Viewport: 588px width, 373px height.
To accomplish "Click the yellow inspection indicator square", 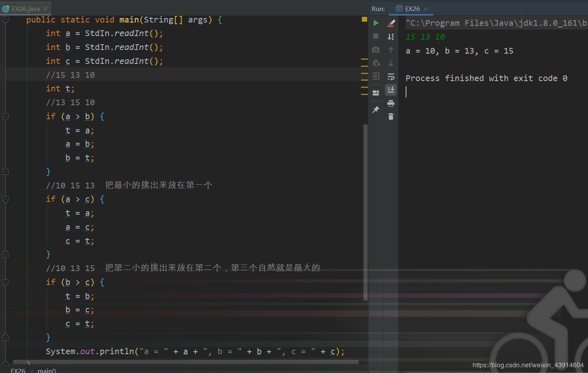I will click(364, 19).
